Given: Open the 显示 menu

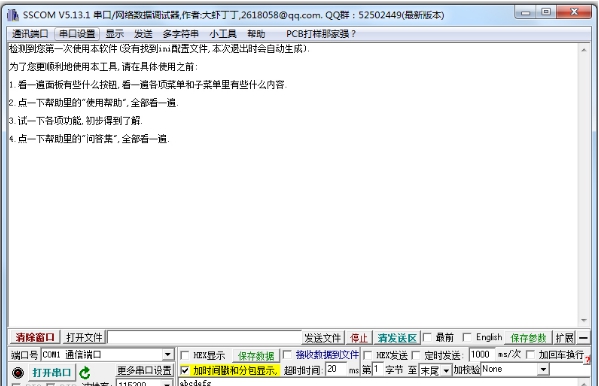Looking at the screenshot, I should coord(115,34).
